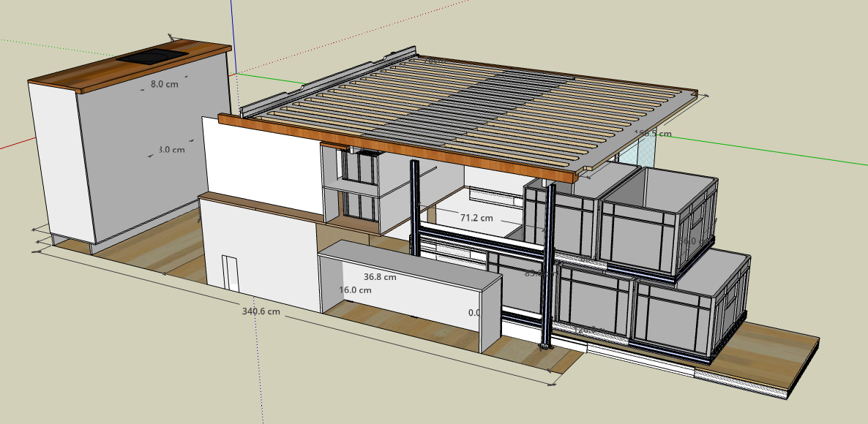Select the 16.0 cm dimension label
This screenshot has height=424, width=868.
click(355, 290)
